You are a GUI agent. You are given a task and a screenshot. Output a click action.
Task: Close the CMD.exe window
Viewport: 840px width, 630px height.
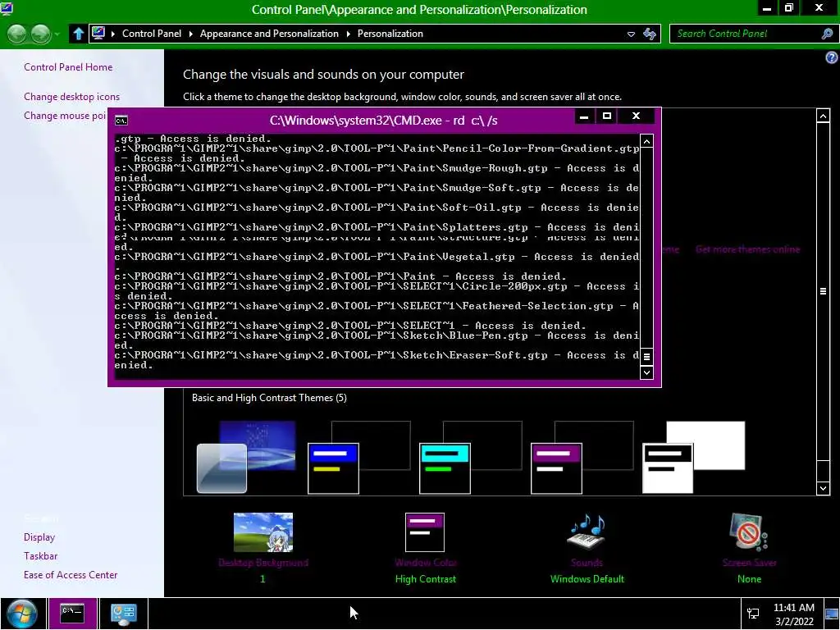click(x=636, y=116)
